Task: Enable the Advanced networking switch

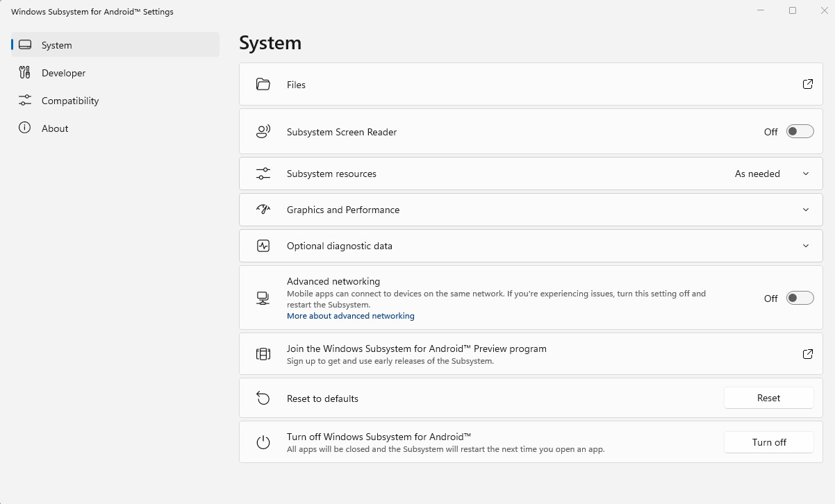Action: coord(800,299)
